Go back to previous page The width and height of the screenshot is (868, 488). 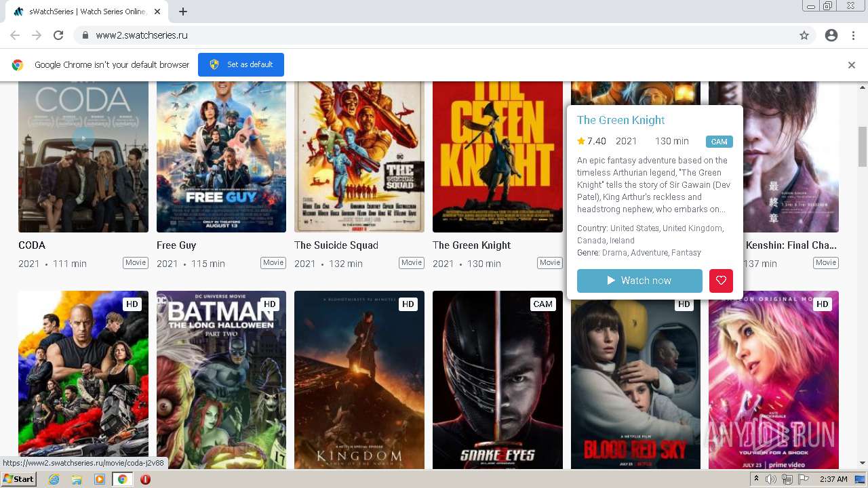(x=15, y=35)
